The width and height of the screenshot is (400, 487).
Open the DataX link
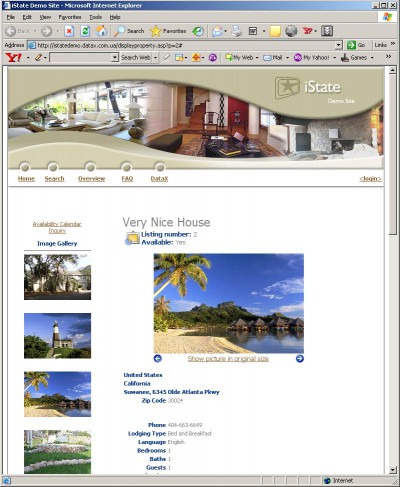tap(159, 179)
